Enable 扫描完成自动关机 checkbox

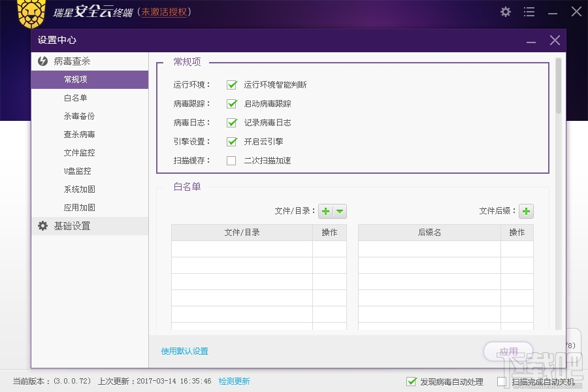503,382
